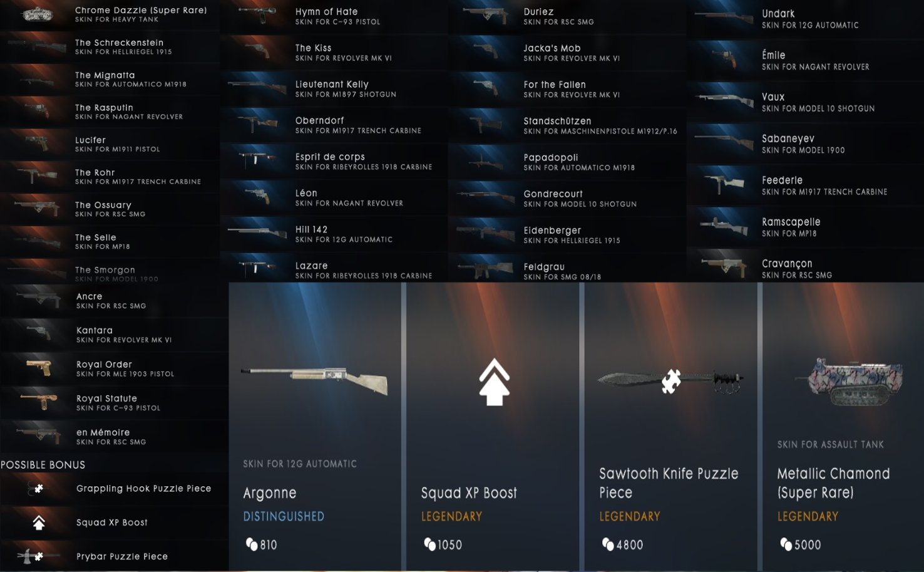Select the Undark 12G Automatic skin
This screenshot has width=924, height=572.
[x=805, y=19]
